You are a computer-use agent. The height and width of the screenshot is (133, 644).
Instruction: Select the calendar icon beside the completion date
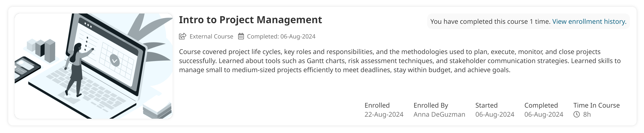click(241, 36)
